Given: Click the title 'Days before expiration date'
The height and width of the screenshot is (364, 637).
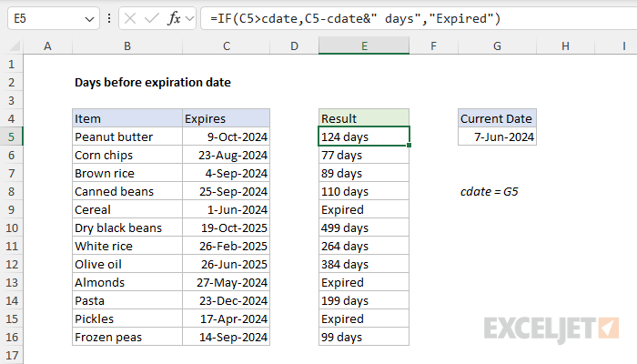Looking at the screenshot, I should tap(153, 83).
